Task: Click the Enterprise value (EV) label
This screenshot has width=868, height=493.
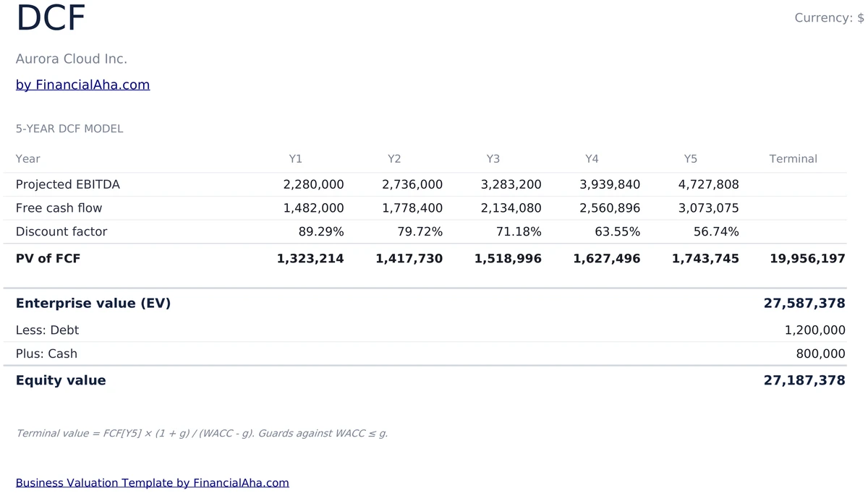Action: coord(93,304)
